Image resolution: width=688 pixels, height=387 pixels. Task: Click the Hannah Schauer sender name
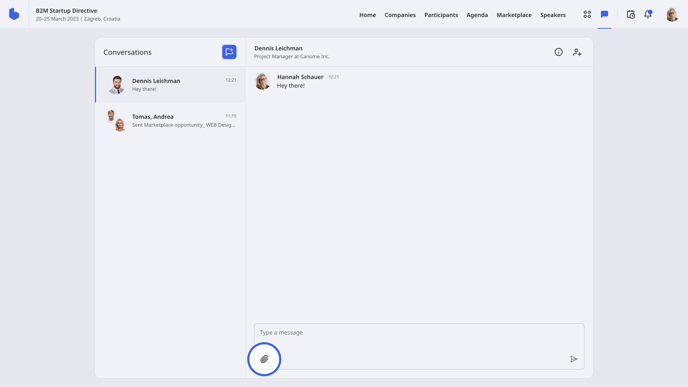(x=300, y=77)
